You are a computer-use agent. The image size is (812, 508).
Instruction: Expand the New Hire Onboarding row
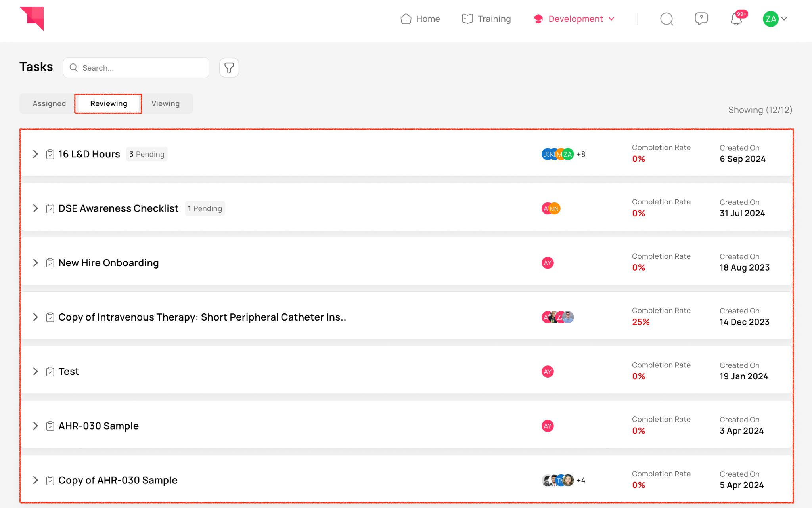click(35, 263)
